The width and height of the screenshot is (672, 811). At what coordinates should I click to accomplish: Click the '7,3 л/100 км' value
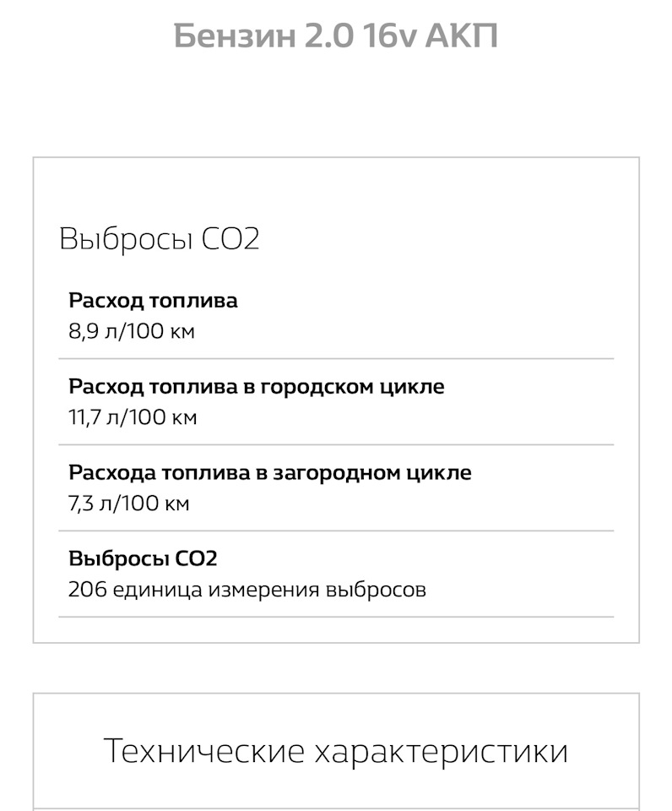(x=129, y=503)
